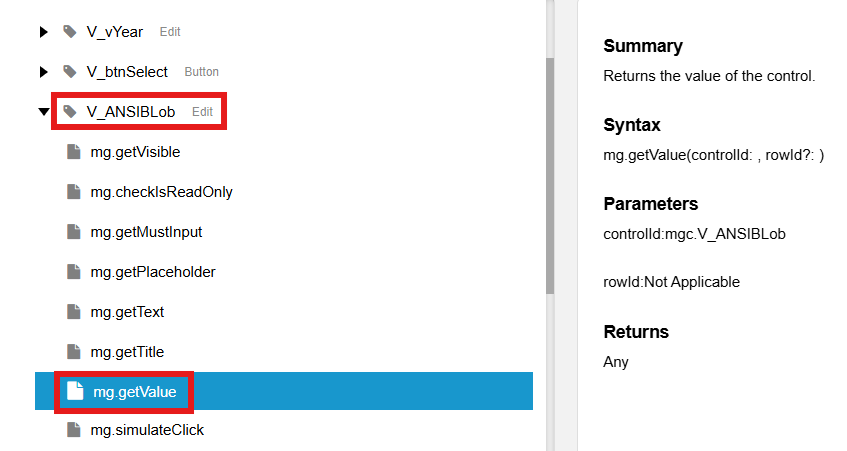Screen dimensions: 847x451
Task: Click the file icon next to mg.getPlaceholder
Action: [x=74, y=272]
